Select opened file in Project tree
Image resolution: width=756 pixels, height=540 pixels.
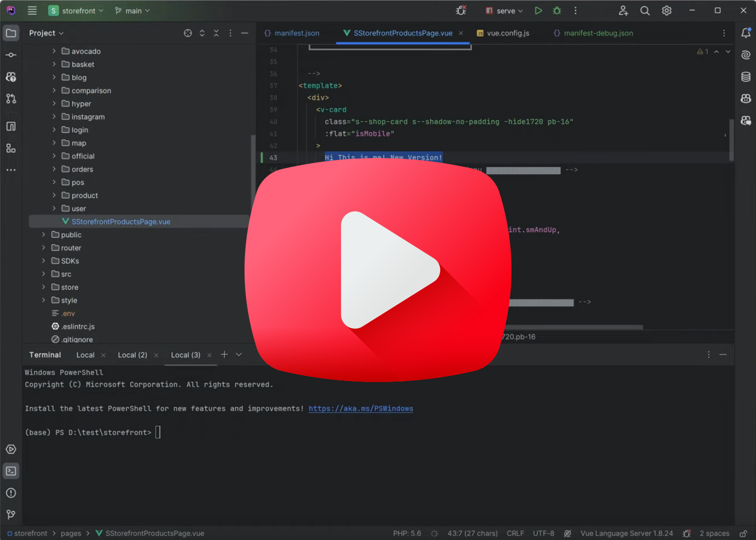pos(188,33)
